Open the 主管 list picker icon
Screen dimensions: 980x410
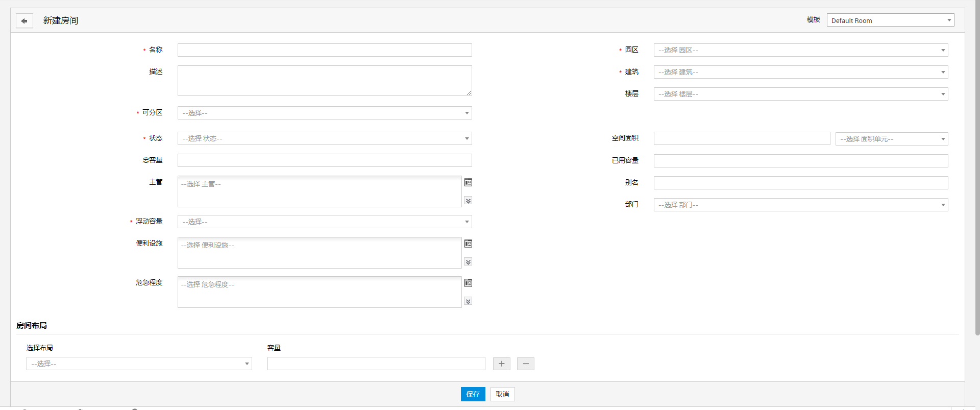[468, 182]
